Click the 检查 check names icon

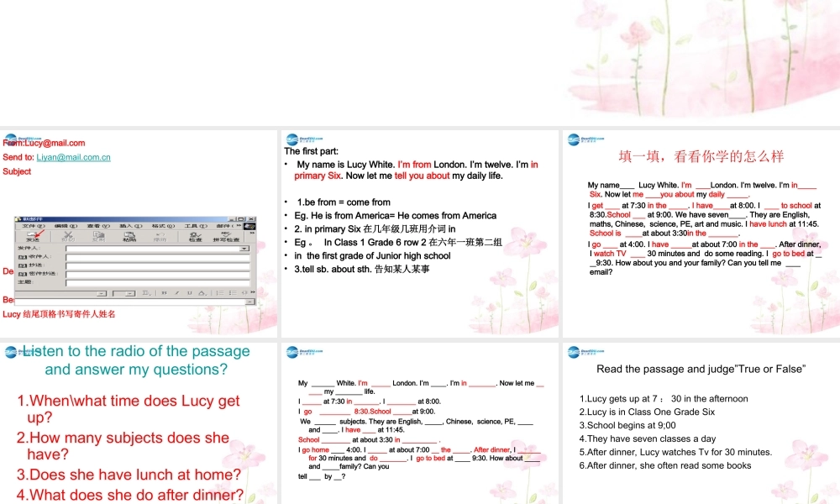(196, 236)
